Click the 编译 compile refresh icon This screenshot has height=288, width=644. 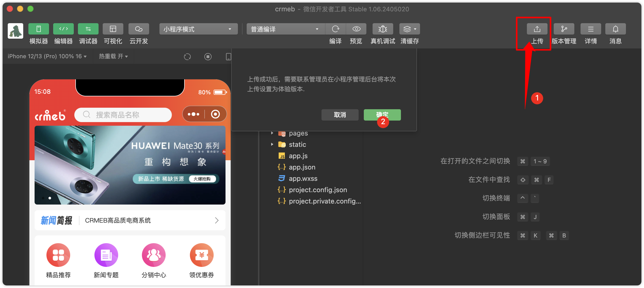pos(335,29)
